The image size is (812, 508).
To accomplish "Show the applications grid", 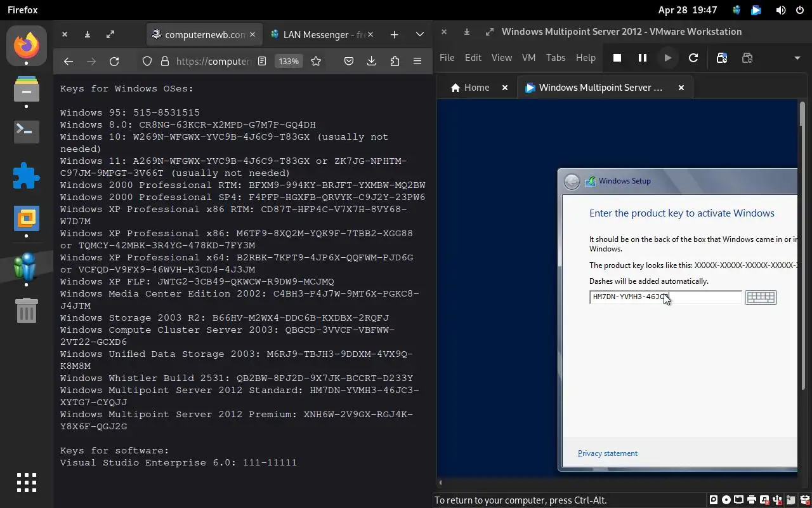I will (27, 483).
